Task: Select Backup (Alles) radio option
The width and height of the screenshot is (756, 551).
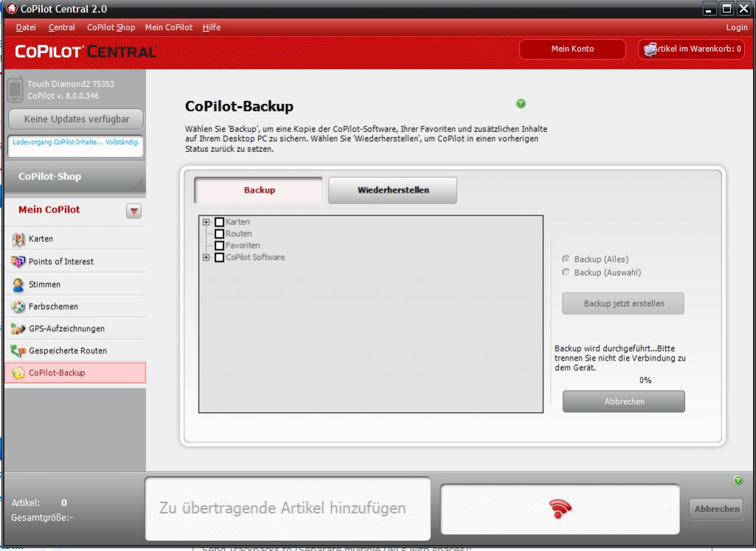Action: click(x=566, y=259)
